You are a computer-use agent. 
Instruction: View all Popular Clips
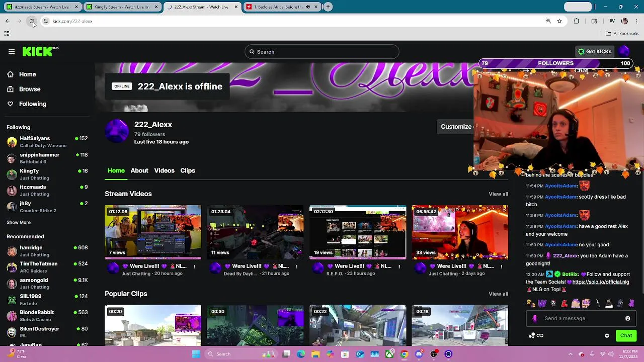(x=498, y=294)
